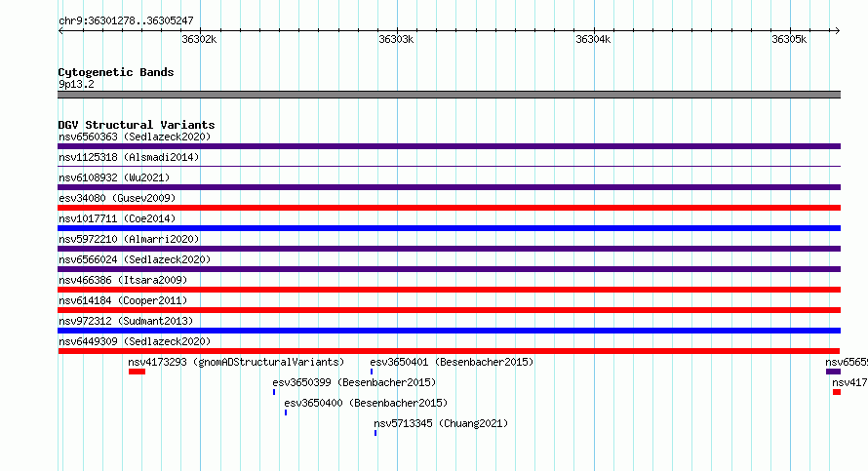868x471 pixels.
Task: Open nsv5972210 (Almarri2020) label
Action: click(129, 239)
